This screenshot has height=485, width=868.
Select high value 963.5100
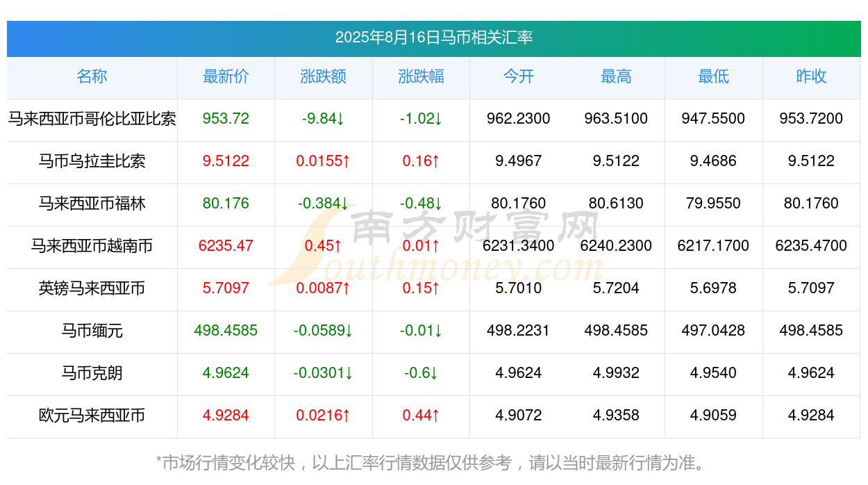(616, 119)
